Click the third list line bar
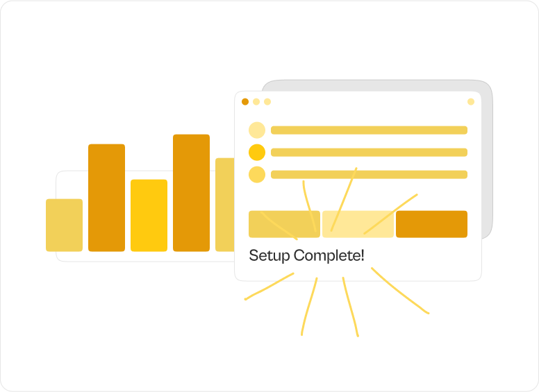Viewport: 539px width, 392px height. pyautogui.click(x=370, y=174)
